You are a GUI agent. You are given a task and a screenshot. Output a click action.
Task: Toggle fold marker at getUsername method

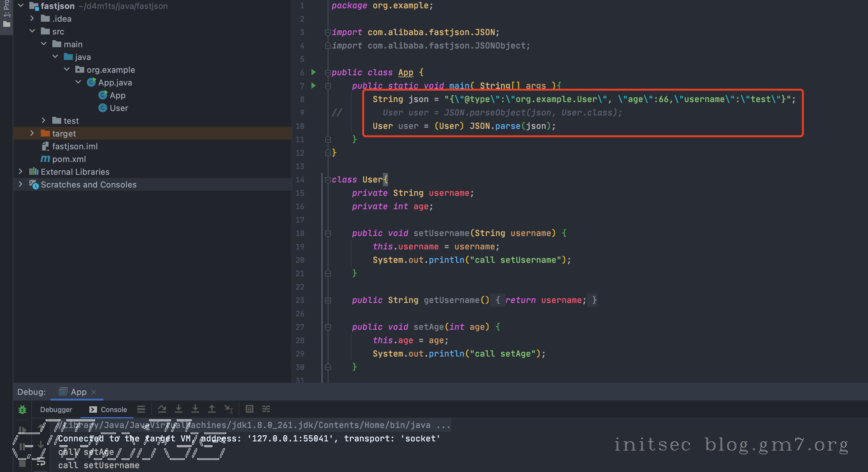328,300
